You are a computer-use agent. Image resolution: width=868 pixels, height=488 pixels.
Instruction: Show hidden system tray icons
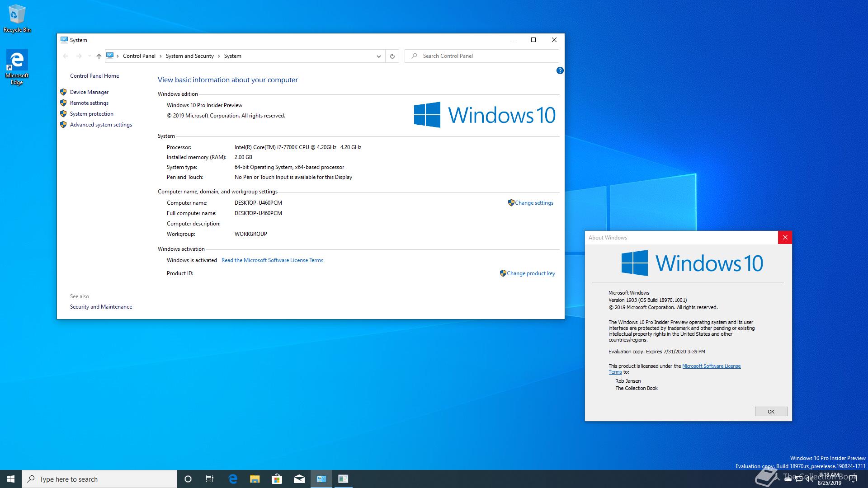777,479
